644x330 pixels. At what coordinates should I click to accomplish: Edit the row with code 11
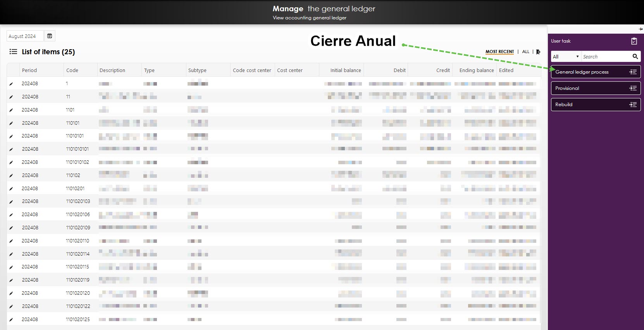click(11, 97)
